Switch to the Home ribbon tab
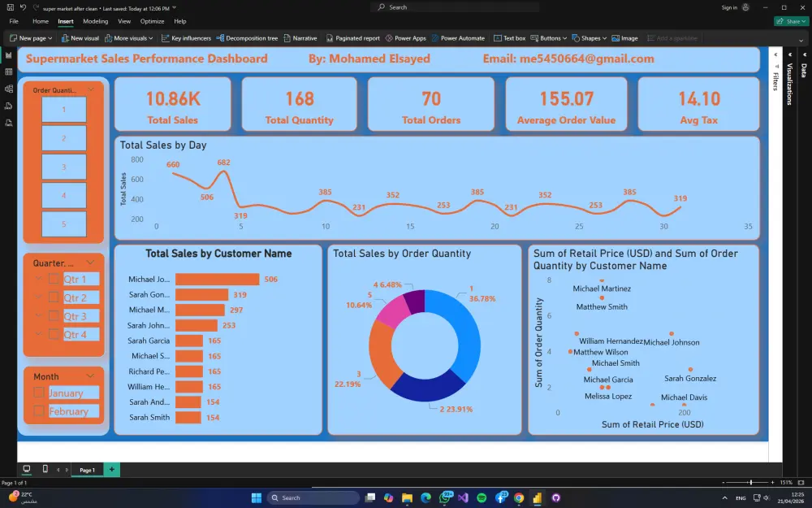Viewport: 812px width, 508px height. [x=41, y=21]
